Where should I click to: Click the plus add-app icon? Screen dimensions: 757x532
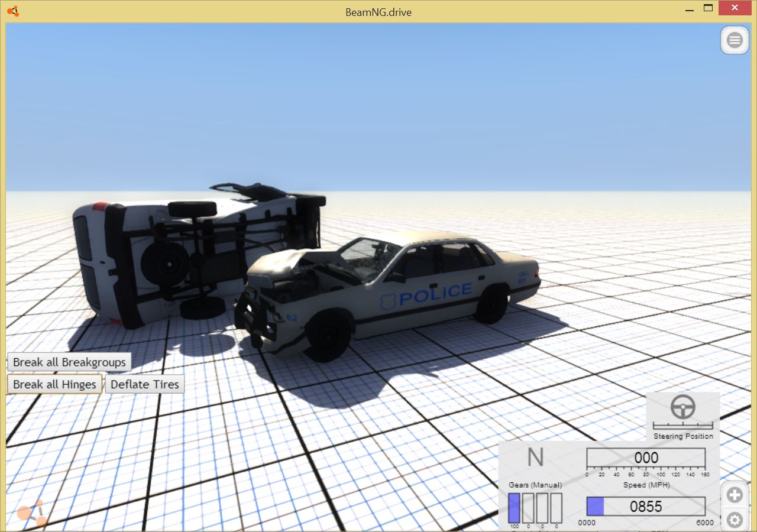(735, 495)
